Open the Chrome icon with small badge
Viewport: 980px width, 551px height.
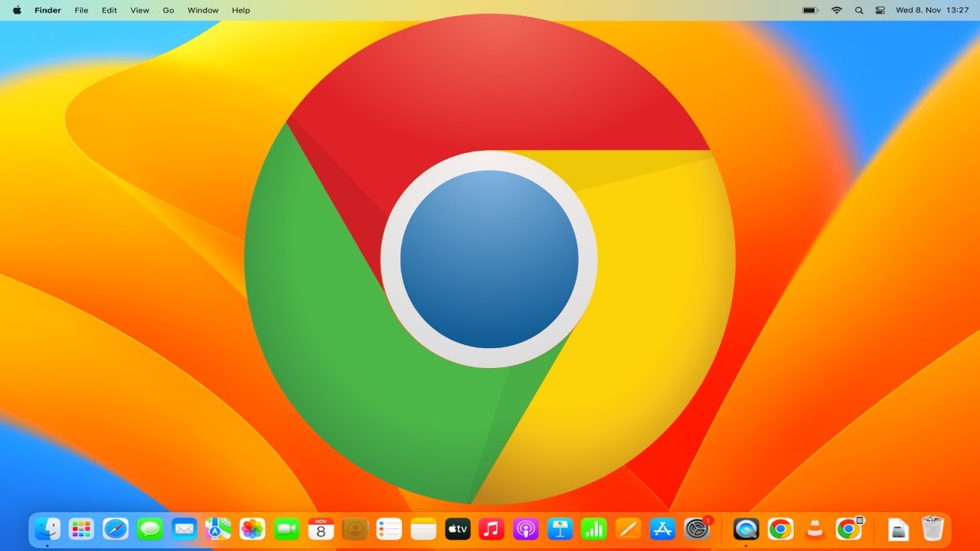pos(848,528)
